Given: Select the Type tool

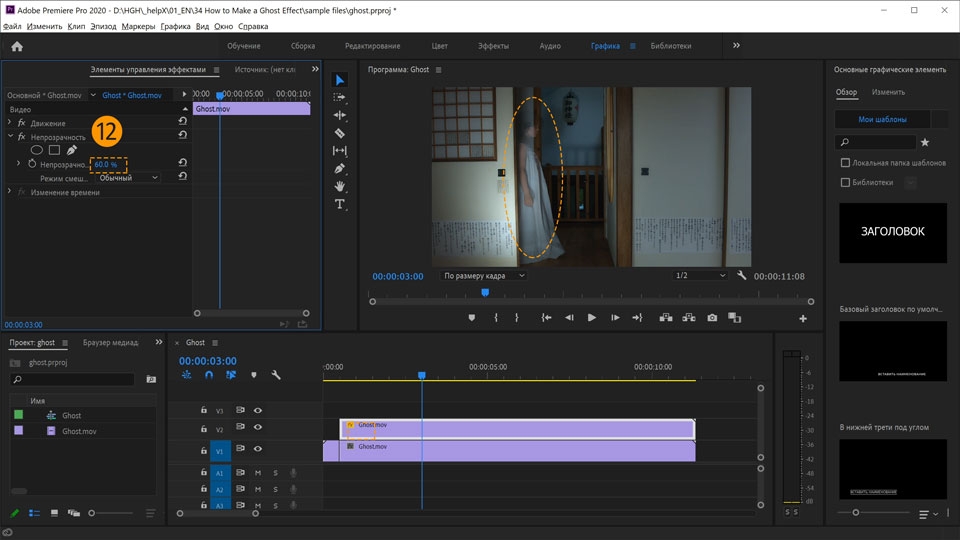Looking at the screenshot, I should click(x=340, y=204).
